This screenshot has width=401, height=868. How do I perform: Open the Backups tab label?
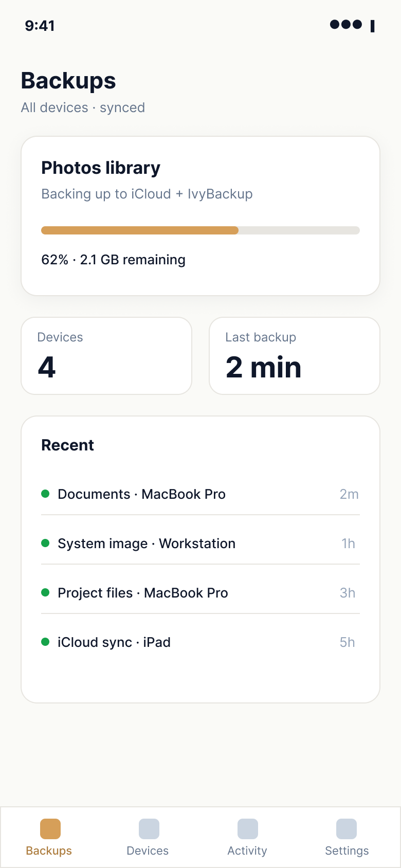click(x=49, y=851)
